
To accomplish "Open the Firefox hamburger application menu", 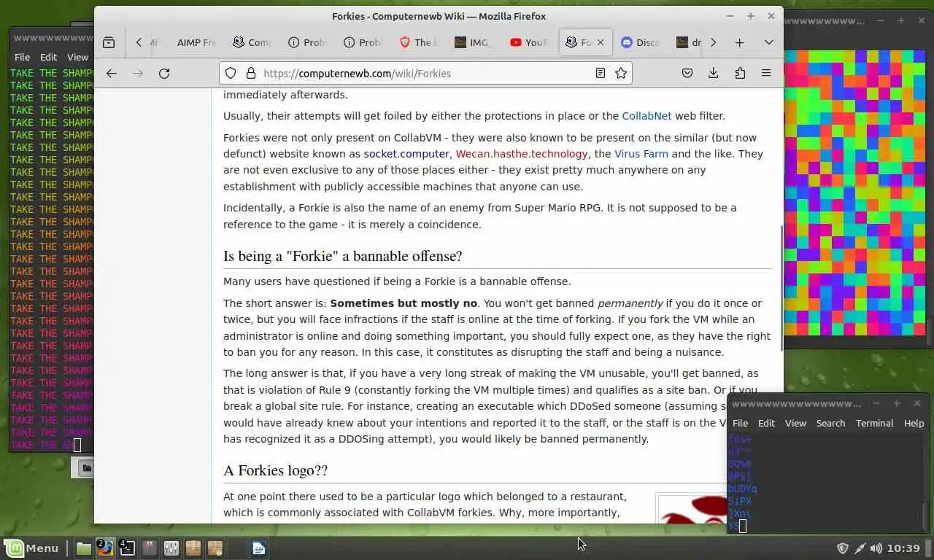I will pos(766,73).
